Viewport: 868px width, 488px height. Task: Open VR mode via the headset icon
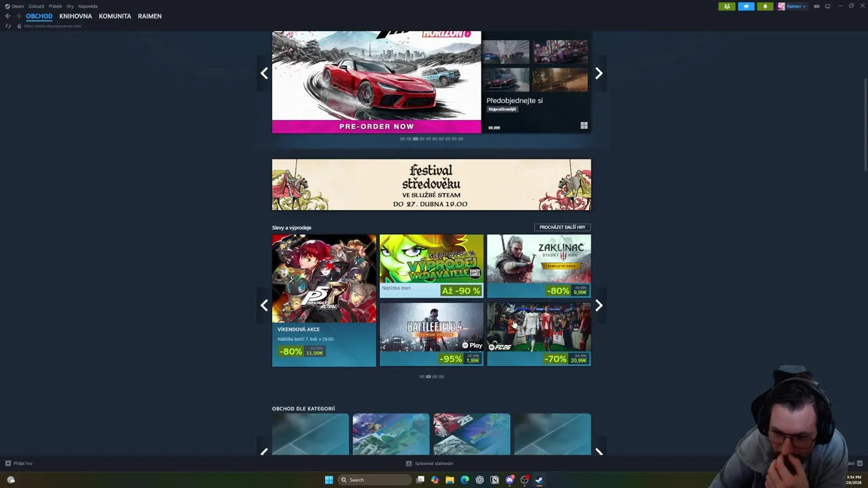(816, 6)
